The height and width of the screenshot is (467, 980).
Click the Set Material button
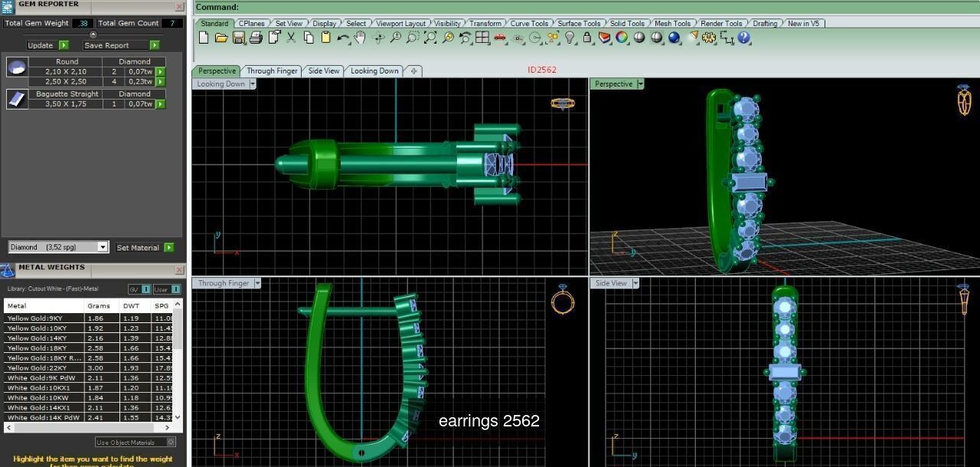tap(144, 247)
